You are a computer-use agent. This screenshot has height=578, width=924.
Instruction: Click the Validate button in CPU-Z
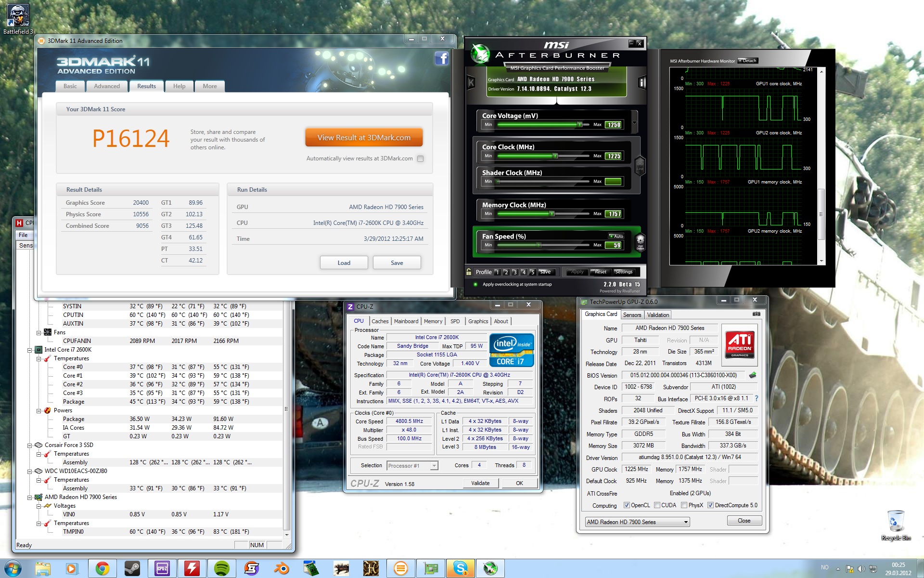tap(480, 483)
